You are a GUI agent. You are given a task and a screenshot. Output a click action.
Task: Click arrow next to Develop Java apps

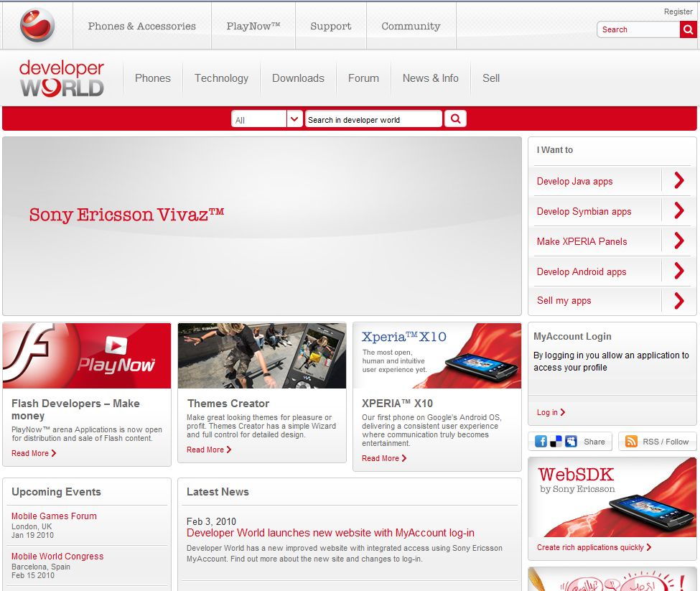click(x=678, y=181)
